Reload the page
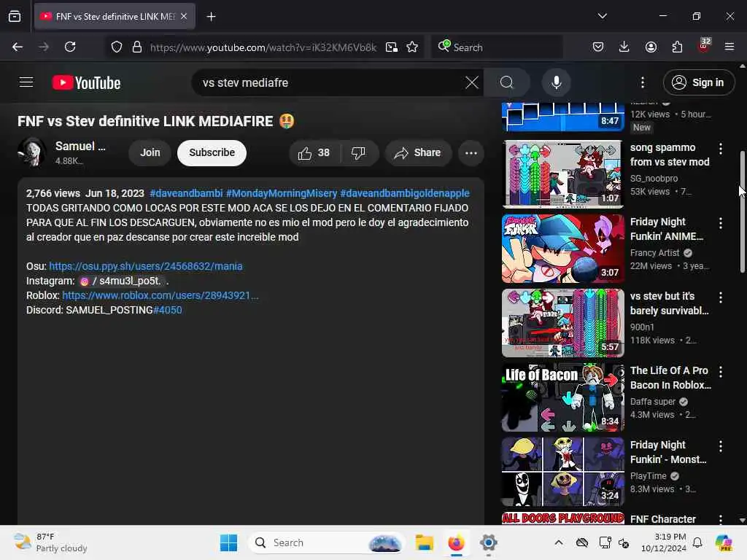 coord(70,47)
